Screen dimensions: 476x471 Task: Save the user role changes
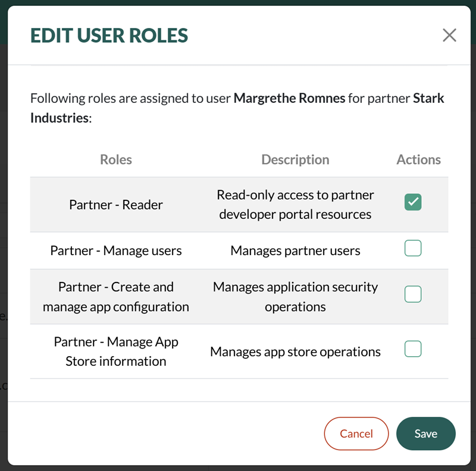[425, 434]
